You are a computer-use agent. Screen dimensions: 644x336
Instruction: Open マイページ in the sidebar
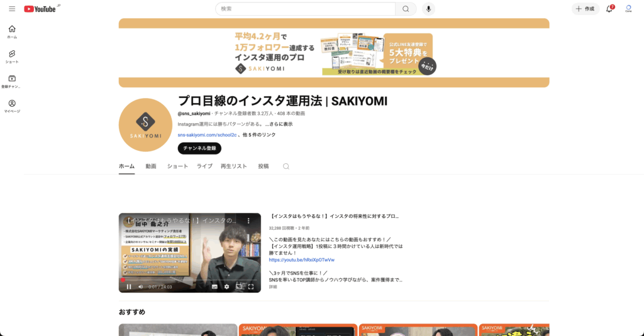(x=12, y=106)
